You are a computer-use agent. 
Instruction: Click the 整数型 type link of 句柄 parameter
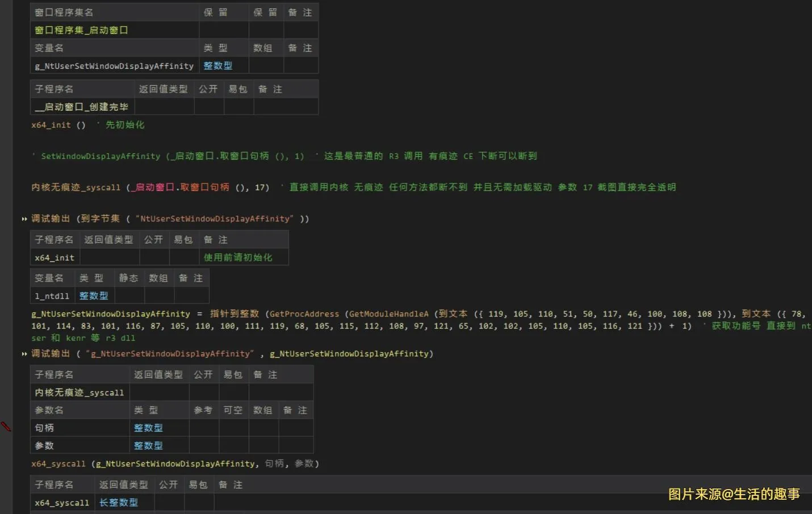pos(148,428)
